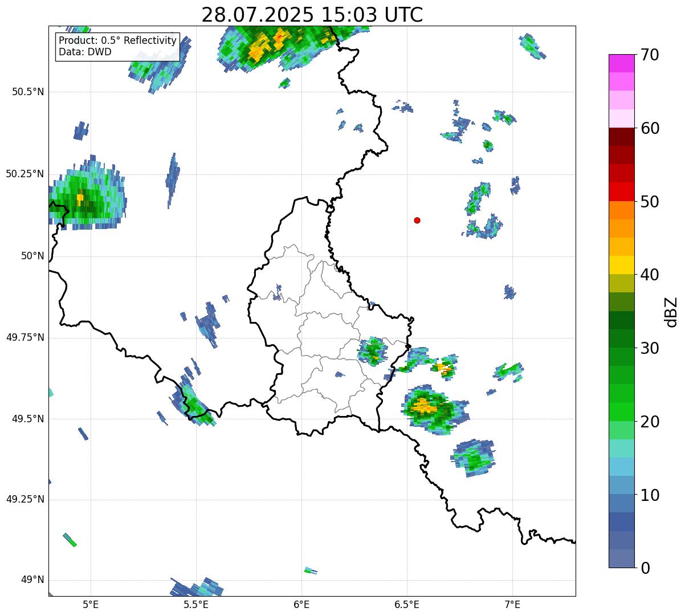Click the red station marker dot

(x=417, y=220)
